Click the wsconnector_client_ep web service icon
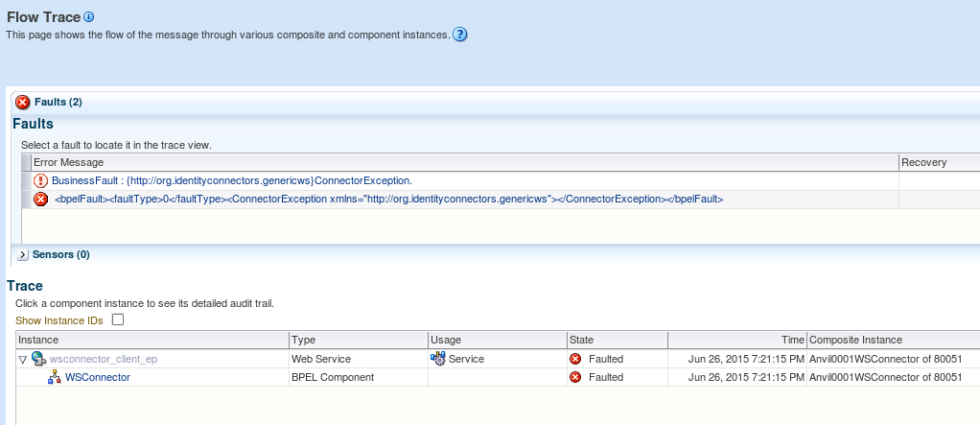 click(39, 359)
